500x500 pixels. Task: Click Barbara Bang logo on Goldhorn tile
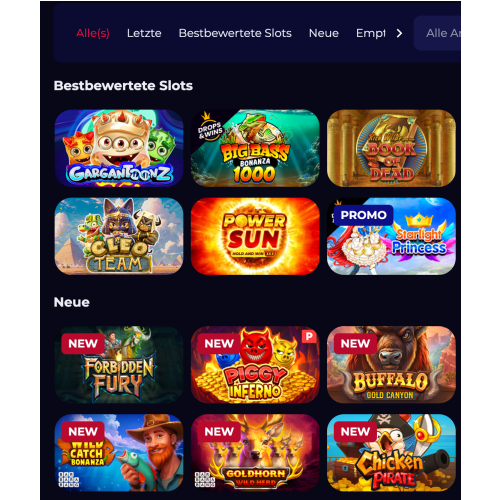pos(205,479)
